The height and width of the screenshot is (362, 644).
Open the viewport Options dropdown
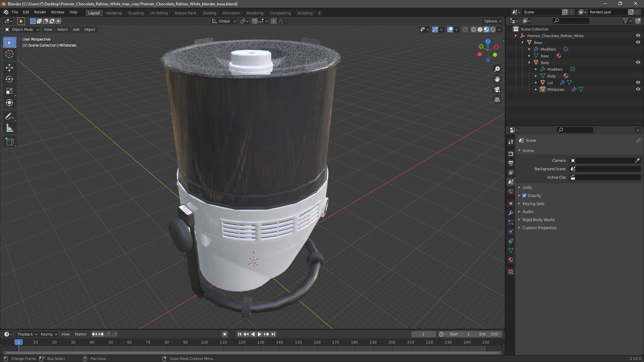[x=493, y=21]
